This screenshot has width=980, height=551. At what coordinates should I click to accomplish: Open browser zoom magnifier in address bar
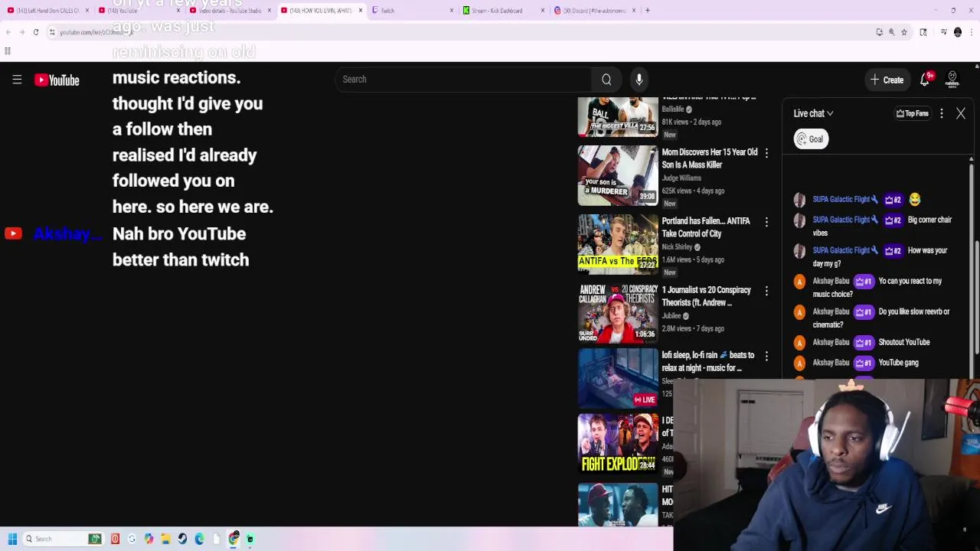tap(891, 32)
